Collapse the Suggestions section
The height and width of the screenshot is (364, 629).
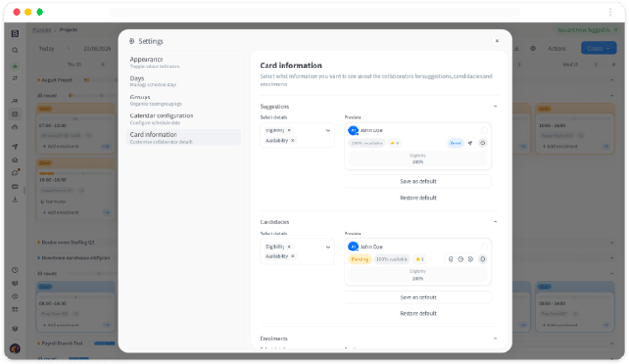[495, 106]
